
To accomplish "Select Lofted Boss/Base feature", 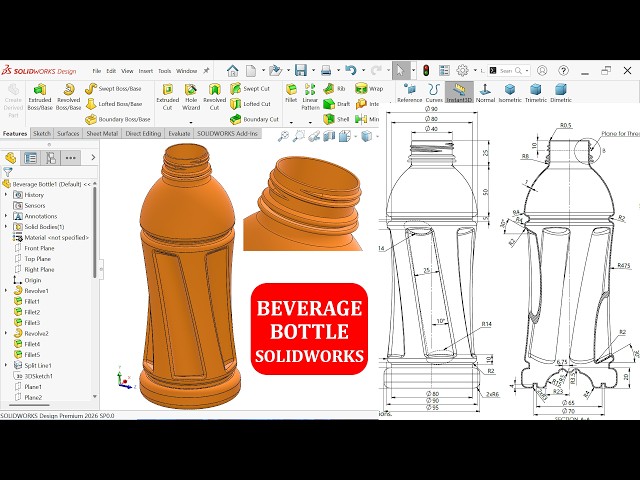I will click(x=113, y=104).
